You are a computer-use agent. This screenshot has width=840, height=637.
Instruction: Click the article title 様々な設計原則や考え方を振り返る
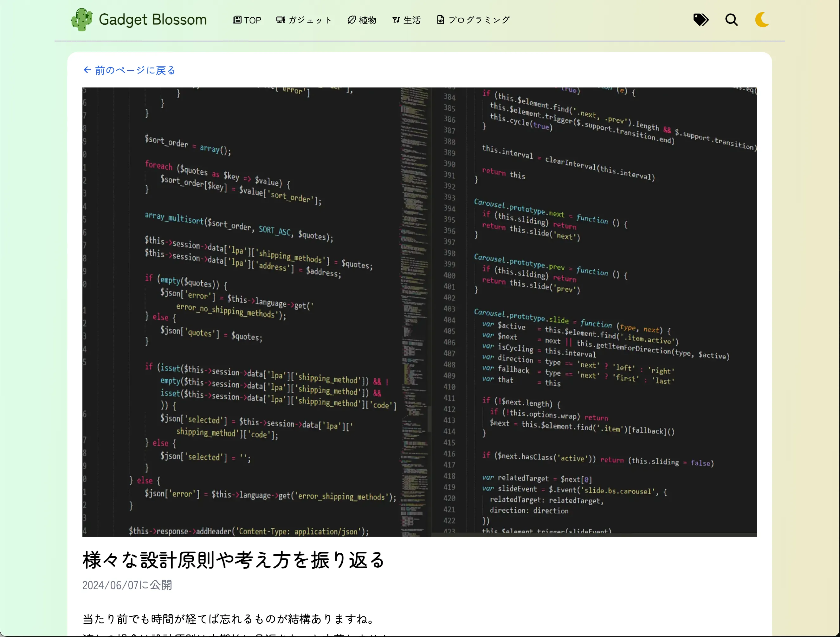click(x=234, y=560)
